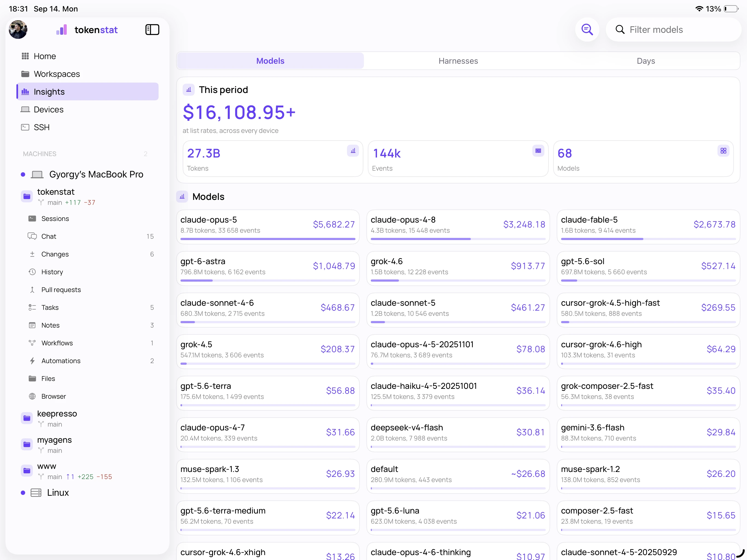Click the 144k Events stat card
The image size is (747, 560).
click(458, 159)
